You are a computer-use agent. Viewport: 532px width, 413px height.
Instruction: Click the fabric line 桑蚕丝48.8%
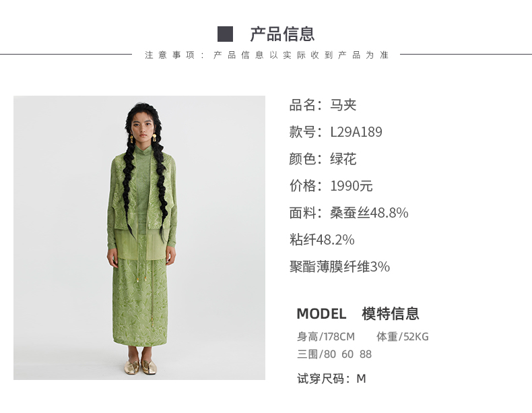(x=369, y=213)
